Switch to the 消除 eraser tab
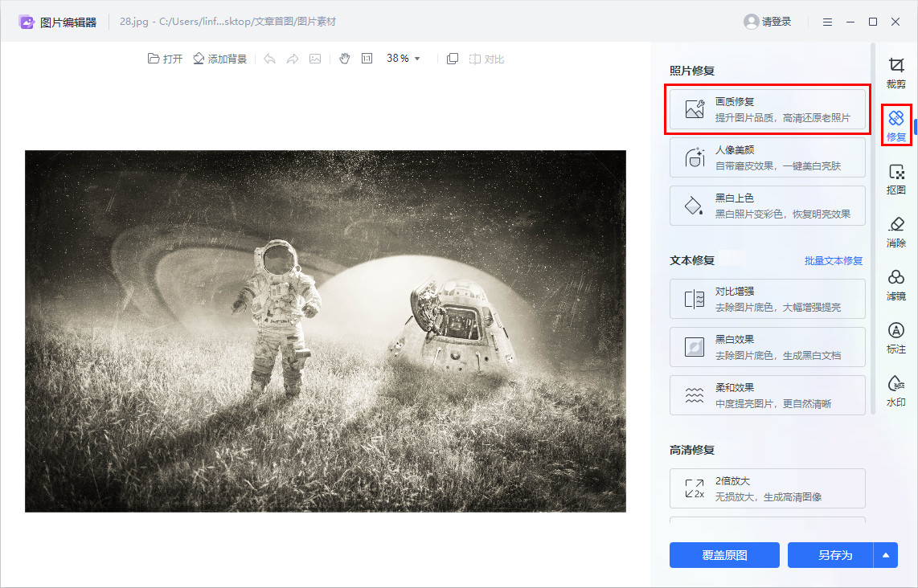 click(x=895, y=232)
